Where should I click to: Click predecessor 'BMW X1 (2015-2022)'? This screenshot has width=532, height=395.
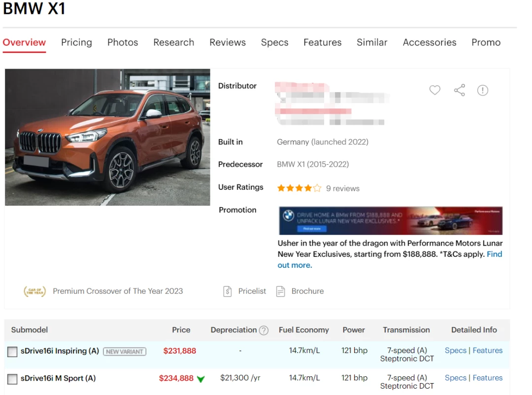click(x=313, y=164)
